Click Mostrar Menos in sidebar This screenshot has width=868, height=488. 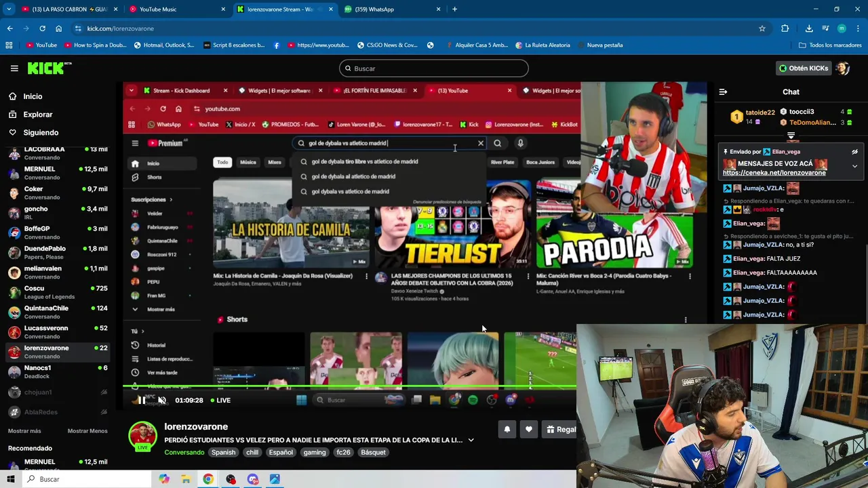(x=87, y=431)
